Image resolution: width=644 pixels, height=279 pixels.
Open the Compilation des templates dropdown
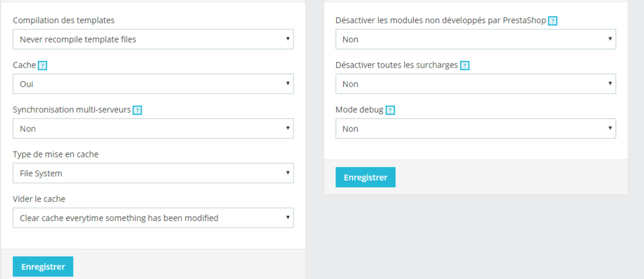[x=153, y=39]
